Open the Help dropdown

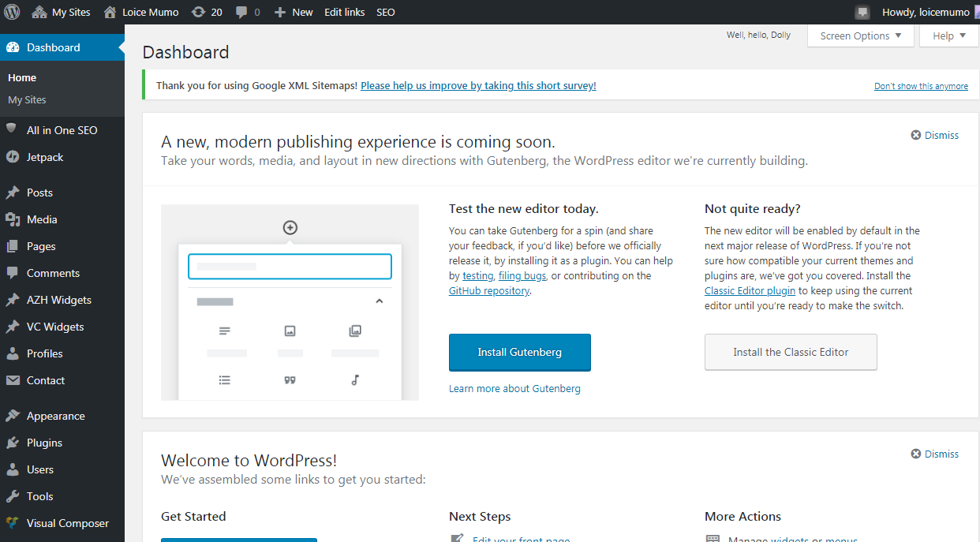click(948, 36)
